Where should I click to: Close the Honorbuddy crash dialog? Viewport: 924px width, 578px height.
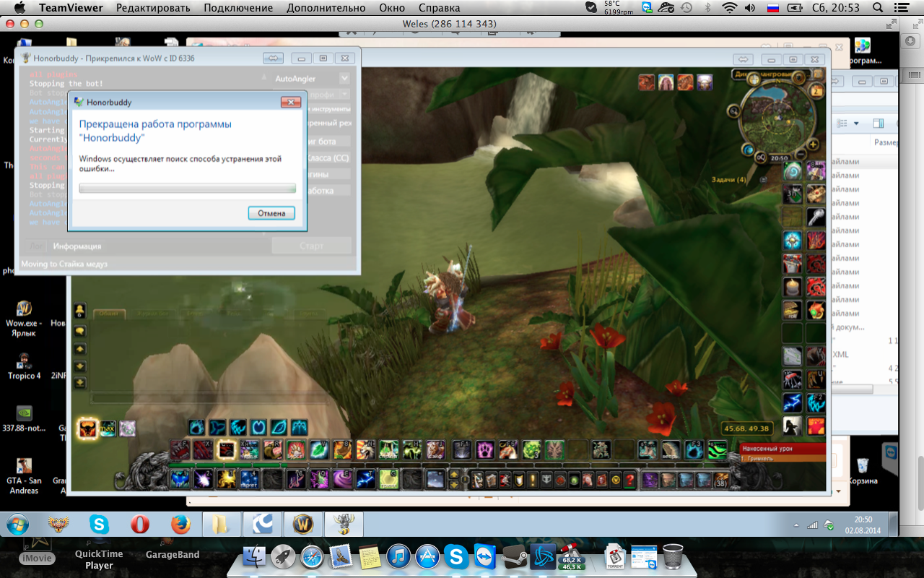(290, 102)
